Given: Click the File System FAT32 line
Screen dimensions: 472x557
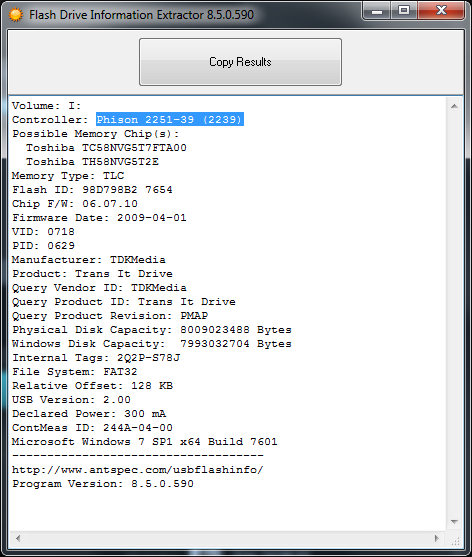Looking at the screenshot, I should click(75, 372).
